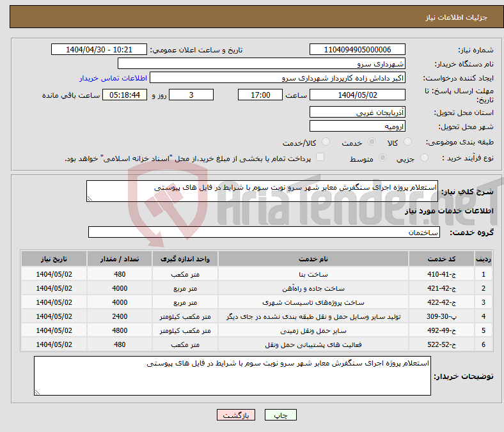Click the اطلاعات خدمات مورد نیاز section heading

(x=449, y=211)
